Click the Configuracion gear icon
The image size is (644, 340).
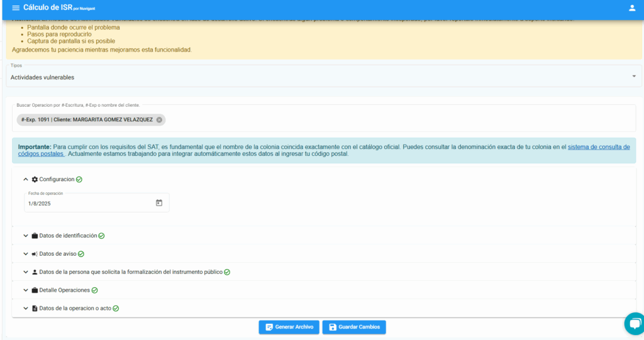pyautogui.click(x=35, y=180)
